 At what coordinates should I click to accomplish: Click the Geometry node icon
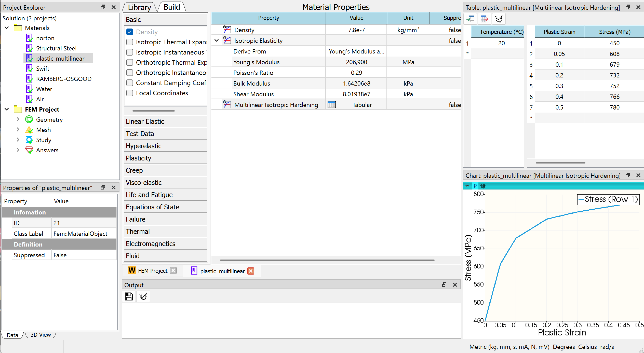(29, 119)
